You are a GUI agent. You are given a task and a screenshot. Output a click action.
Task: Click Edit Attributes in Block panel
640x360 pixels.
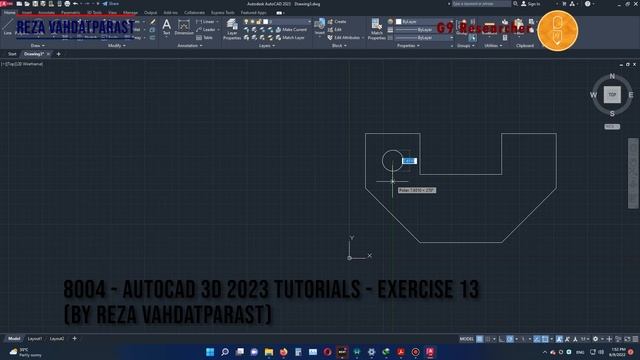pos(344,38)
